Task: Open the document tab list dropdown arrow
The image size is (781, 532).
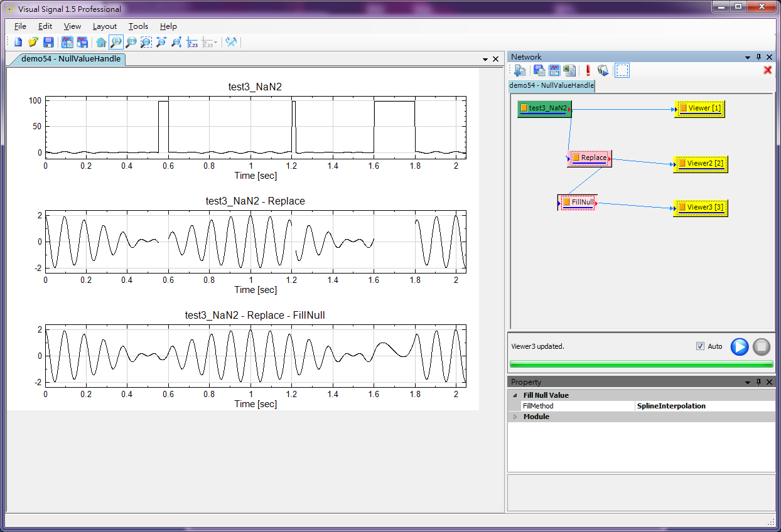Action: point(485,59)
